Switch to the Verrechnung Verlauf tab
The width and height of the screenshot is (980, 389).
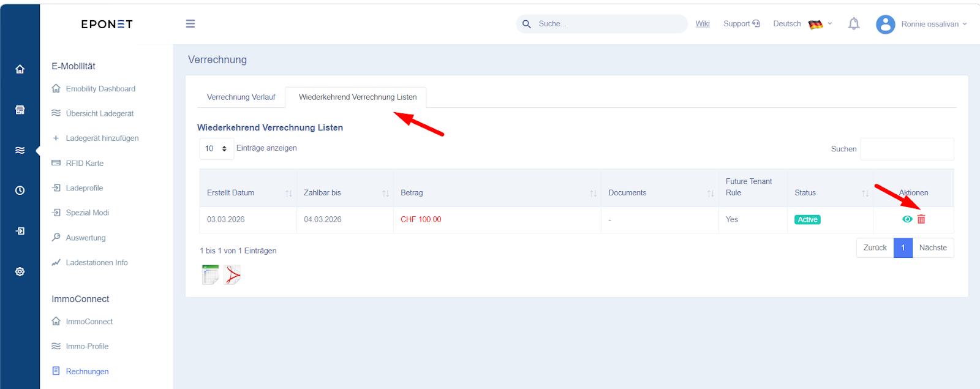[241, 97]
